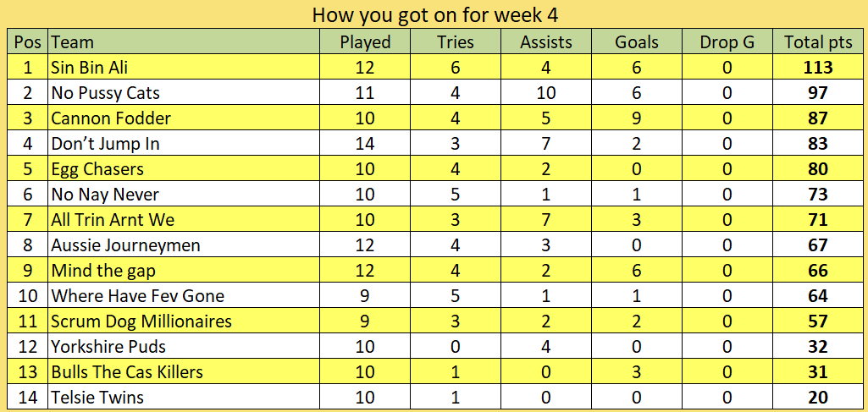Select the "Scrum Dog Millionaires" cell
The image size is (868, 412).
(x=141, y=321)
